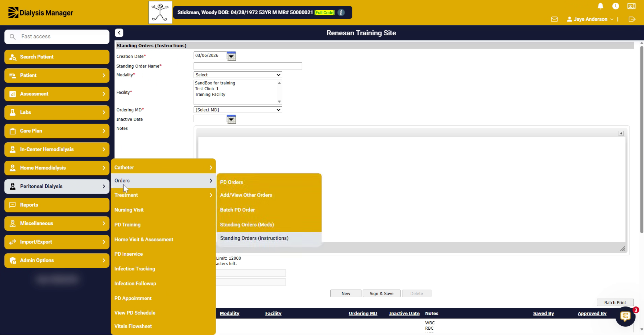Click the Import/Export arrows icon
The width and height of the screenshot is (644, 335).
click(x=13, y=242)
